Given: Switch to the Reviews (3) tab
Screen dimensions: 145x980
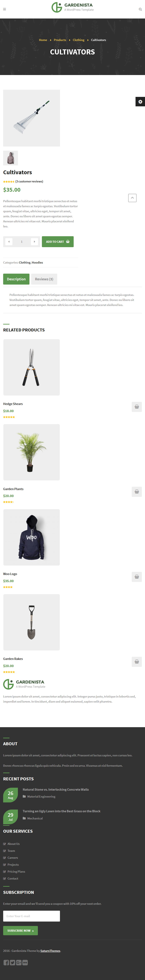Looking at the screenshot, I should coord(44,279).
